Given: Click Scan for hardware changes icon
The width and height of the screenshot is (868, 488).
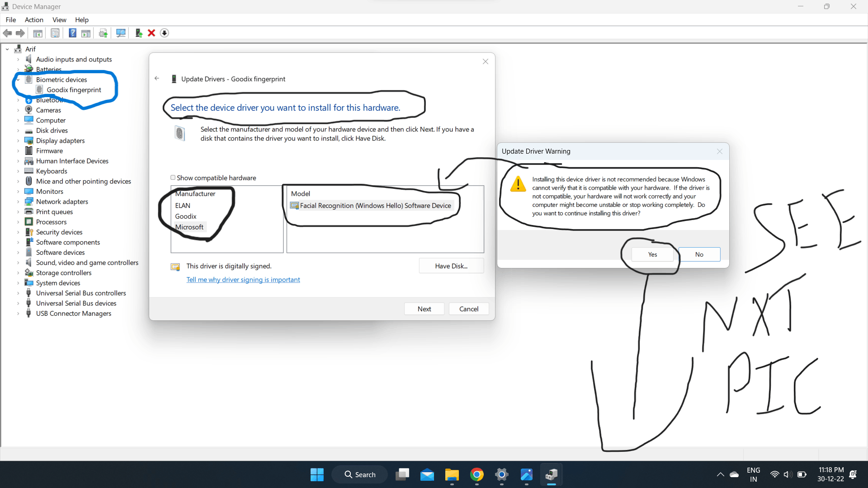Looking at the screenshot, I should pos(121,33).
